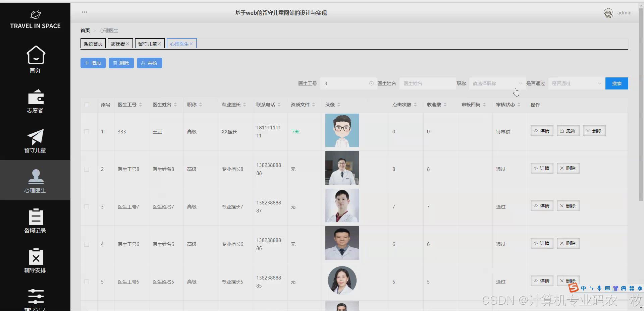The image size is (644, 311).
Task: Sort by 医生工号 column arrows
Action: [x=141, y=105]
